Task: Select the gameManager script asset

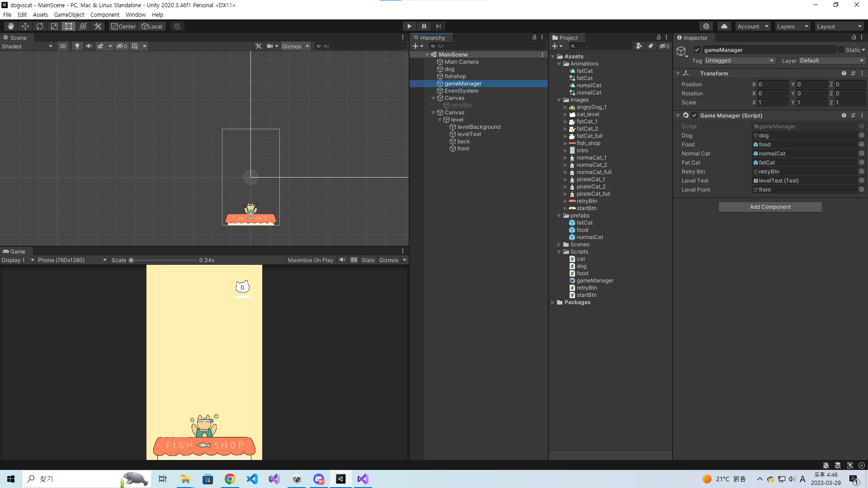Action: pyautogui.click(x=595, y=281)
